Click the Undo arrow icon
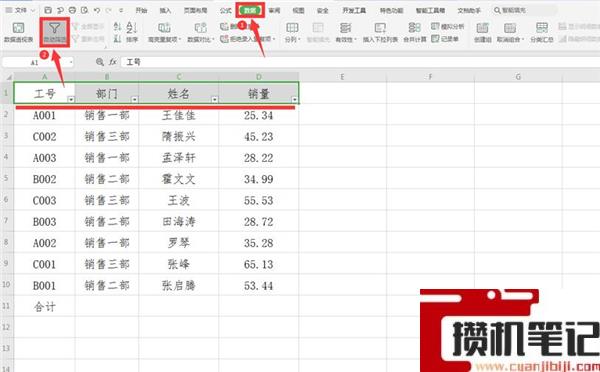This screenshot has height=372, width=600. click(97, 10)
